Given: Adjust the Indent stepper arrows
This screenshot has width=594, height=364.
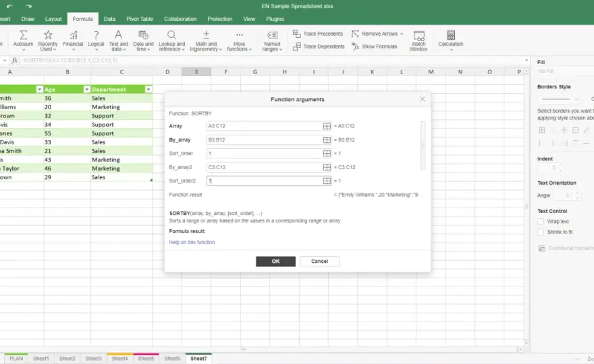Looking at the screenshot, I should coord(560,167).
